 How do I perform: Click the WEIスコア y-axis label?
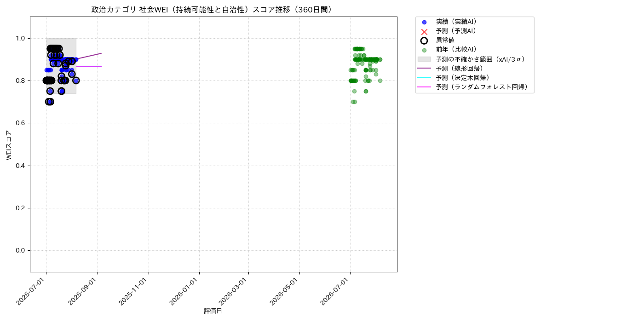click(9, 144)
